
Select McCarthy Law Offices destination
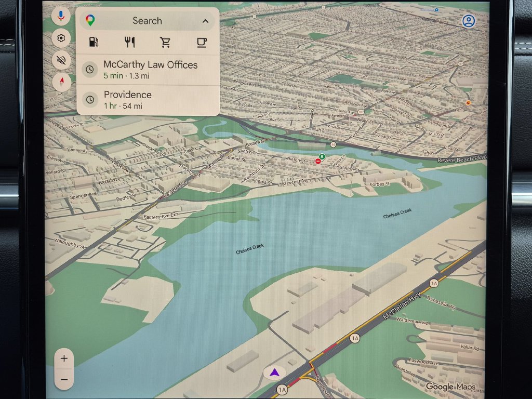(x=148, y=70)
